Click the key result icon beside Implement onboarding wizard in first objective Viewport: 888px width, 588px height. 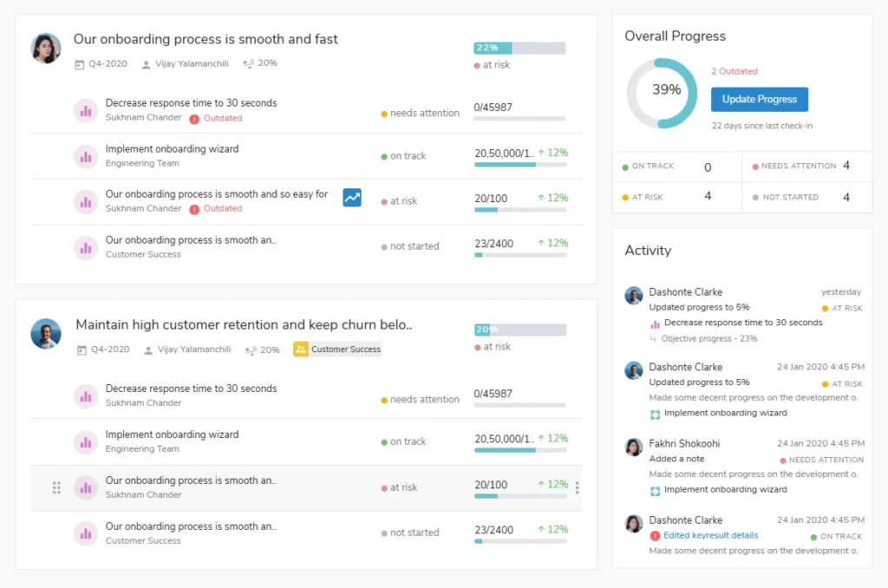coord(85,156)
